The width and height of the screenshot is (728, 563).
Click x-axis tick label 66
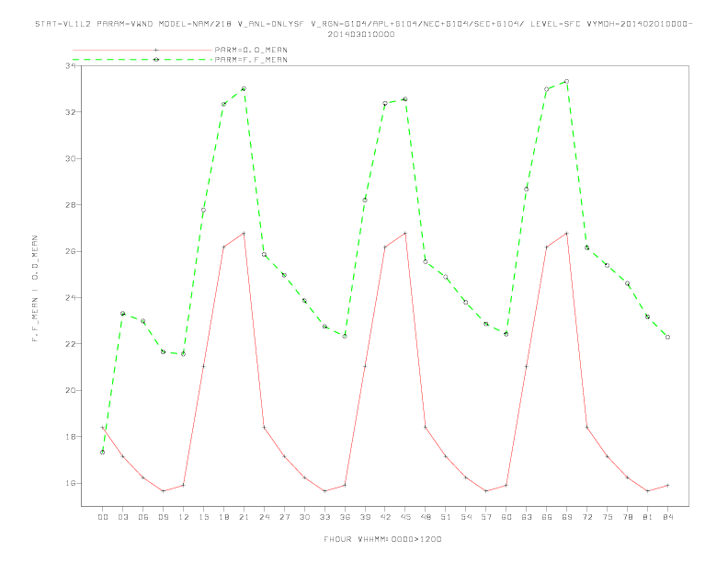pos(547,517)
